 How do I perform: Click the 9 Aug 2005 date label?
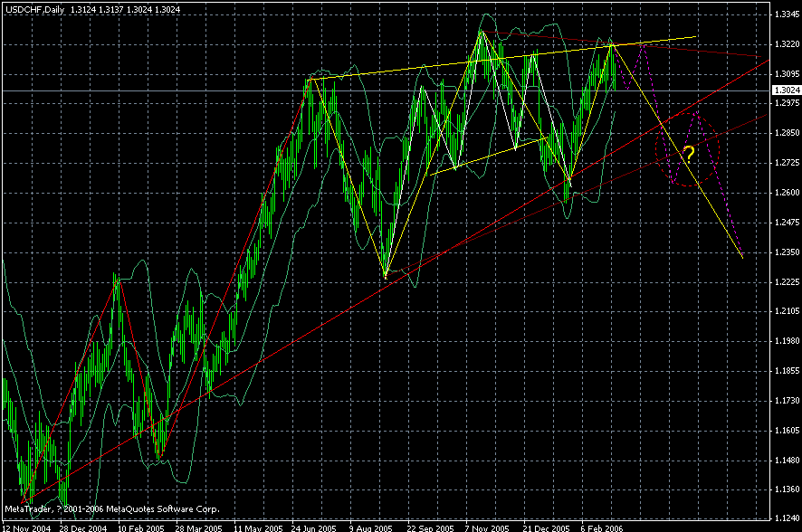click(371, 527)
